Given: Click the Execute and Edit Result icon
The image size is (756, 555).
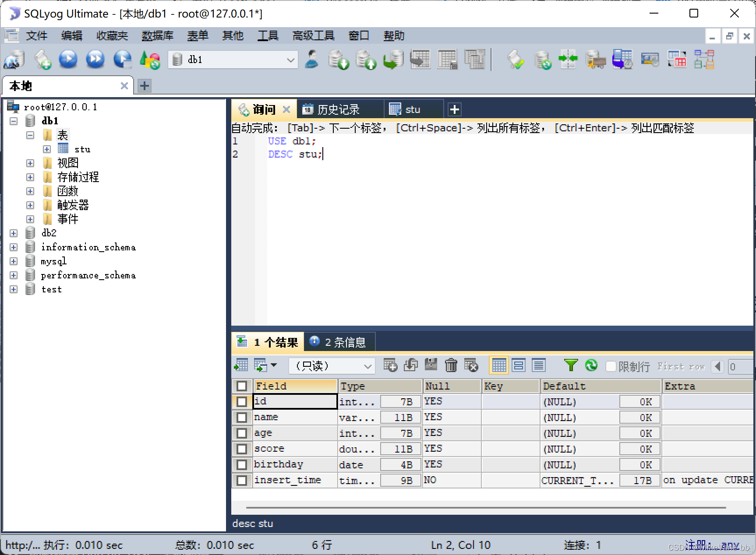Looking at the screenshot, I should [123, 60].
